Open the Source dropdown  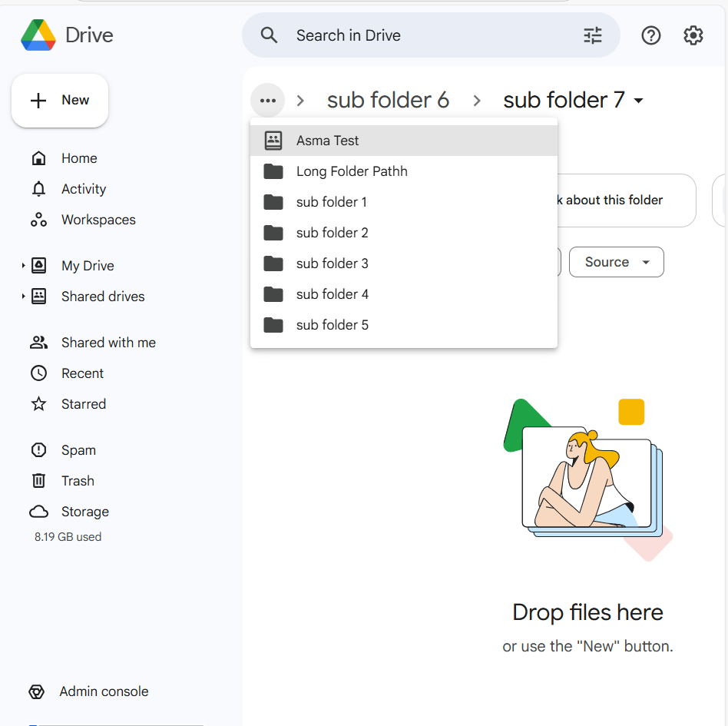tap(616, 262)
